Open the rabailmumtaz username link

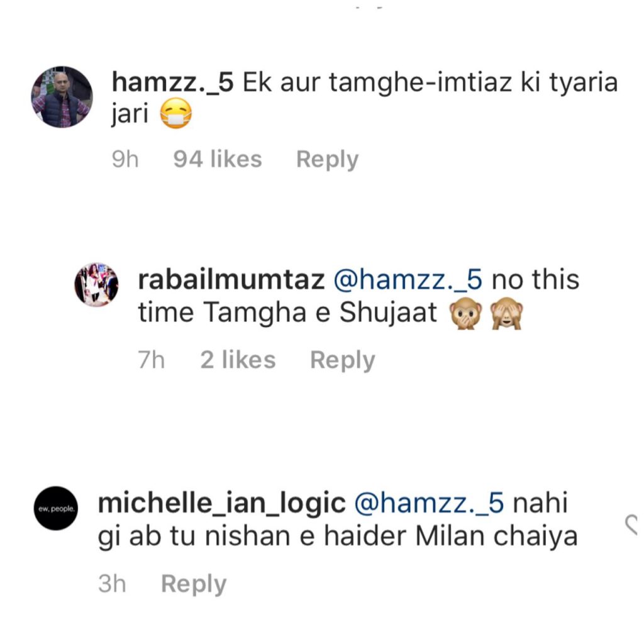[x=231, y=280]
